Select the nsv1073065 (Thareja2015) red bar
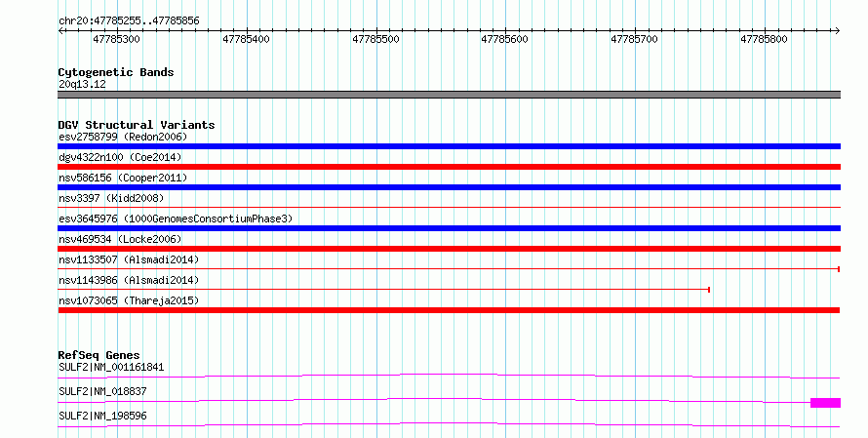Screen dimensions: 868x438 point(449,310)
